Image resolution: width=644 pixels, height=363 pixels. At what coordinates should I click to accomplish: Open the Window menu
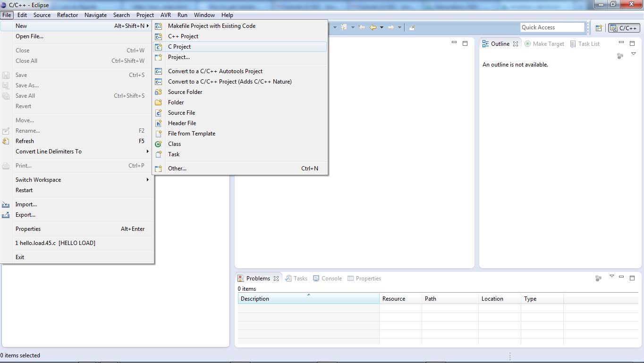click(x=204, y=15)
